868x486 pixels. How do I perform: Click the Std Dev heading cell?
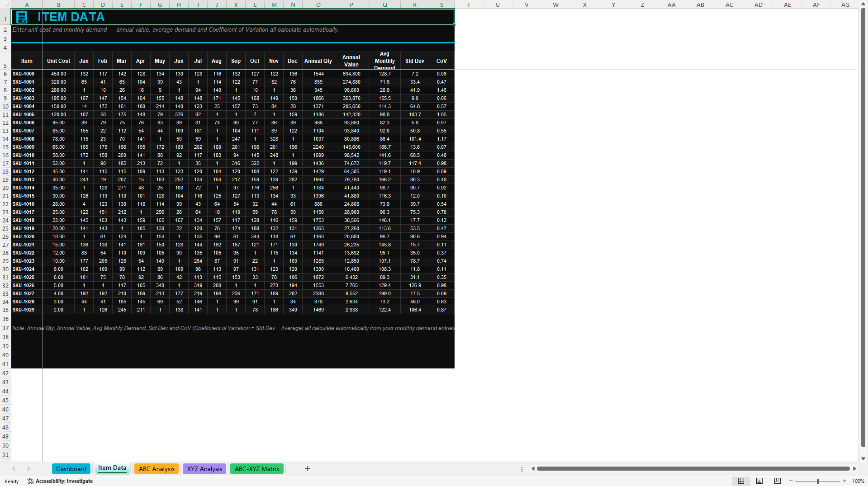click(414, 61)
